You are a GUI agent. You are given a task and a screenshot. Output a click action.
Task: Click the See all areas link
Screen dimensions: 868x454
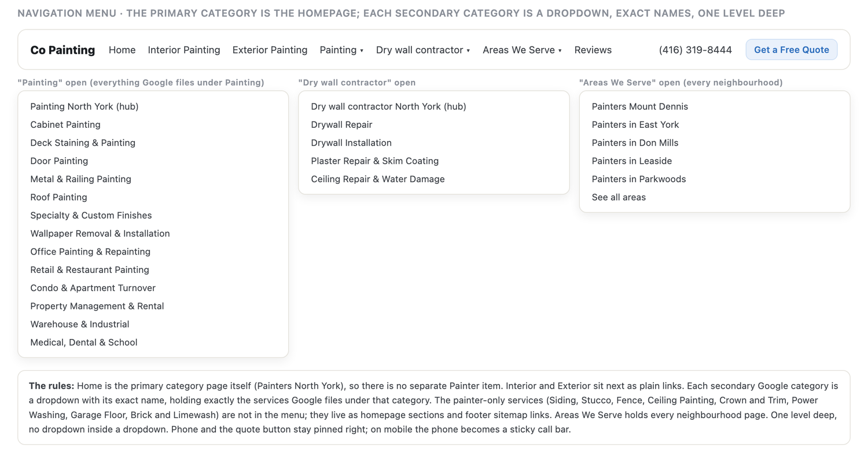[x=619, y=197]
